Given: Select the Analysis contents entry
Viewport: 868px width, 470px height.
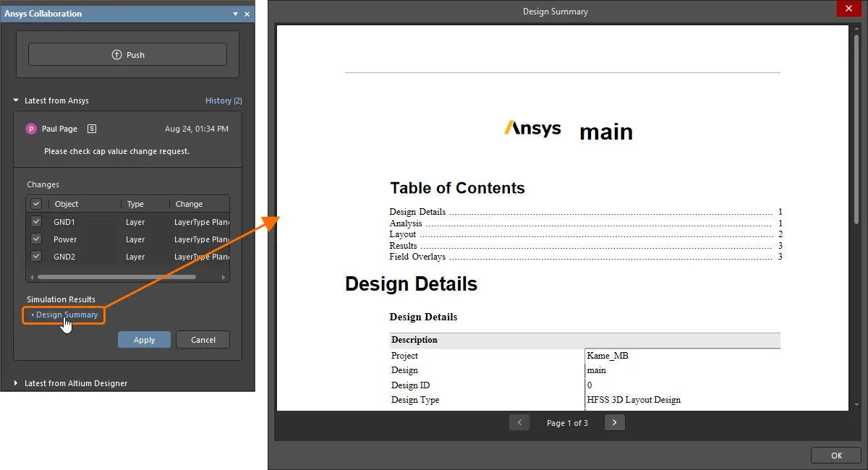Looking at the screenshot, I should click(x=586, y=223).
